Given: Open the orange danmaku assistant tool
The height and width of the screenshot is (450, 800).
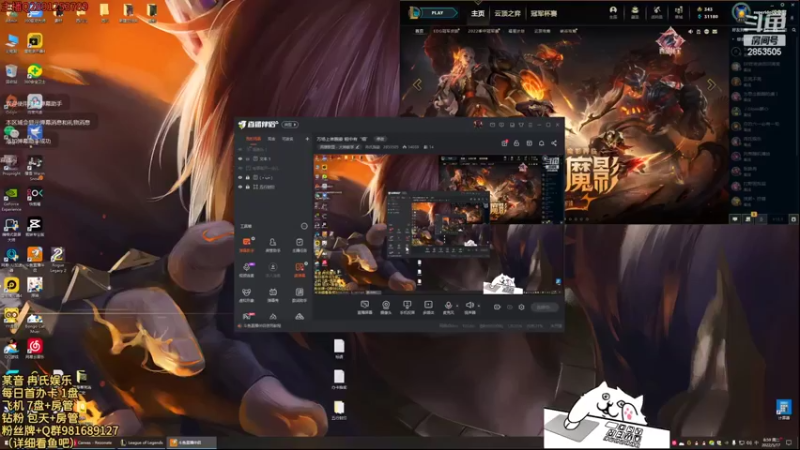Looking at the screenshot, I should 246,244.
